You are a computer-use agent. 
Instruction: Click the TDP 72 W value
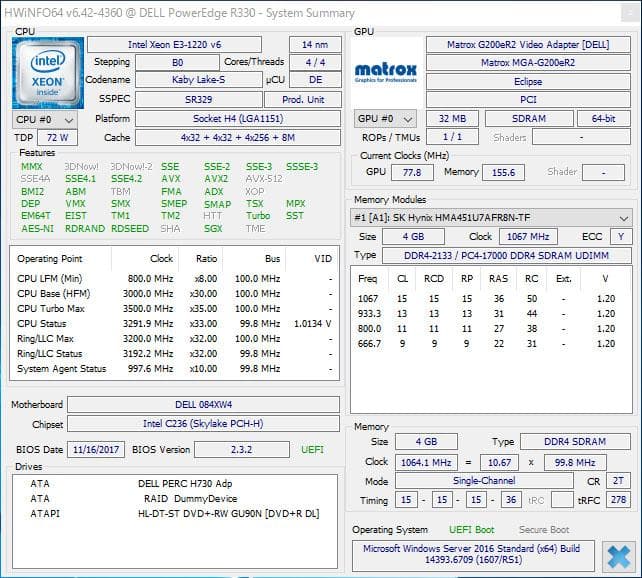pos(57,138)
